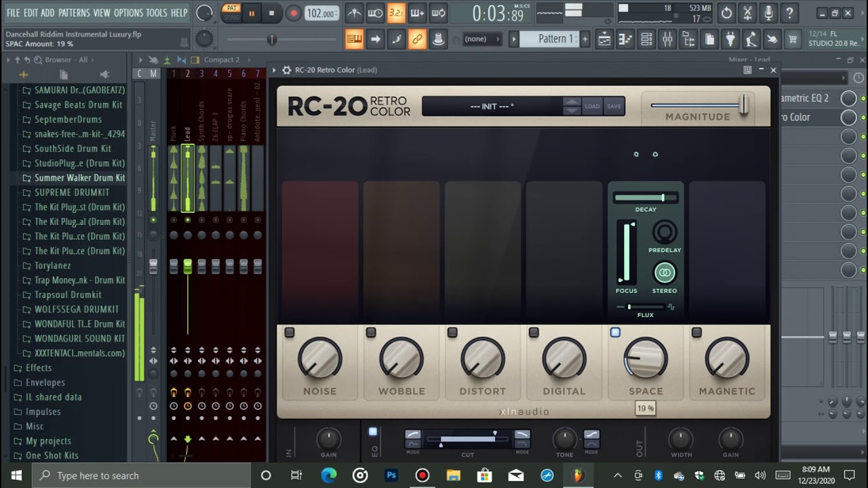Open the channel rack icon
This screenshot has height=488, width=868.
tap(646, 39)
